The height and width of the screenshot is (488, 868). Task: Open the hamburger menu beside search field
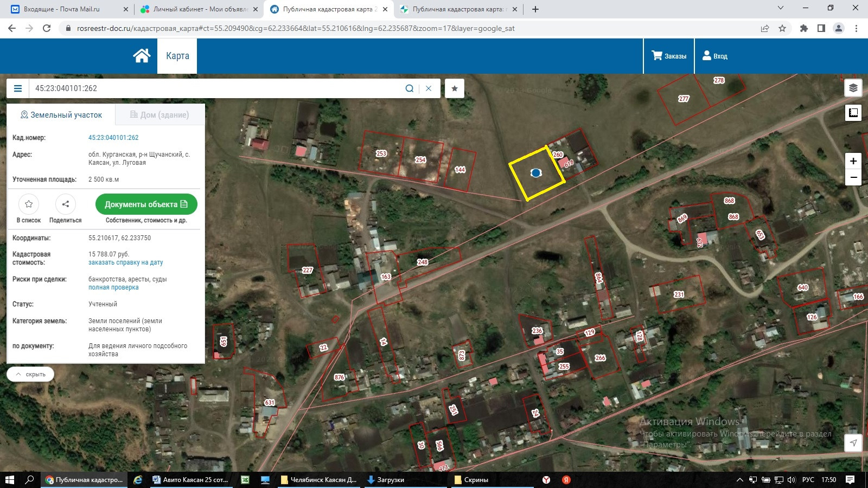tap(18, 88)
